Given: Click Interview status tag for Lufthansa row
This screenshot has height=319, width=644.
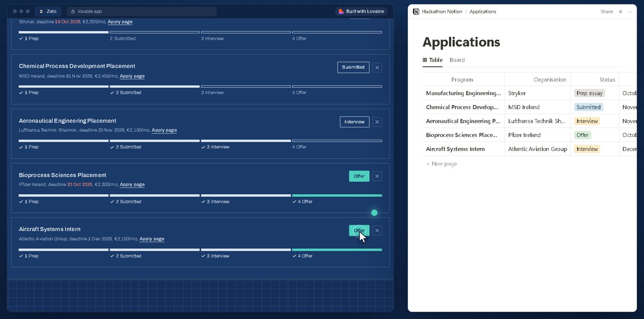Looking at the screenshot, I should click(587, 121).
